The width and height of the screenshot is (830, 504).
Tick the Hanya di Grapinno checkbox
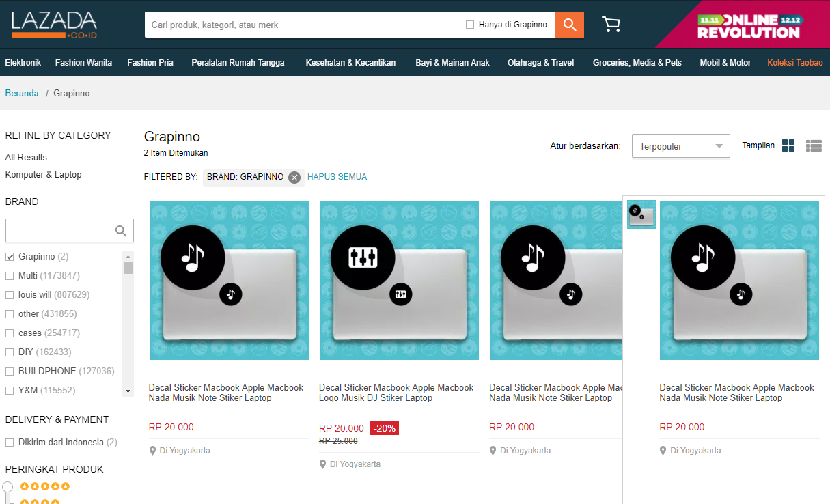point(470,25)
